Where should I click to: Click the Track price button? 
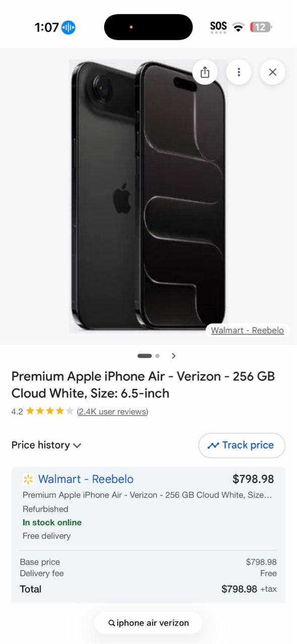click(x=242, y=445)
